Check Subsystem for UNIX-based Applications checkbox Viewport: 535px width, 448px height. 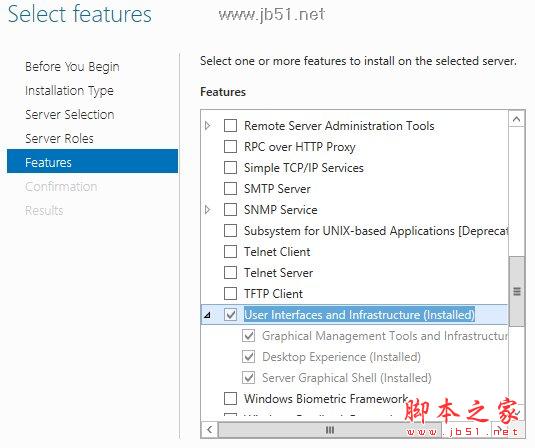click(x=230, y=231)
